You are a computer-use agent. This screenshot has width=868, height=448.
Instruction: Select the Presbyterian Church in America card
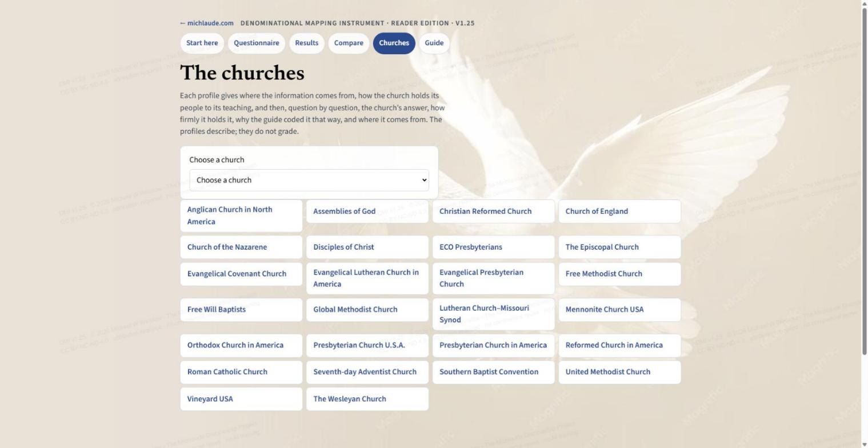coord(494,346)
